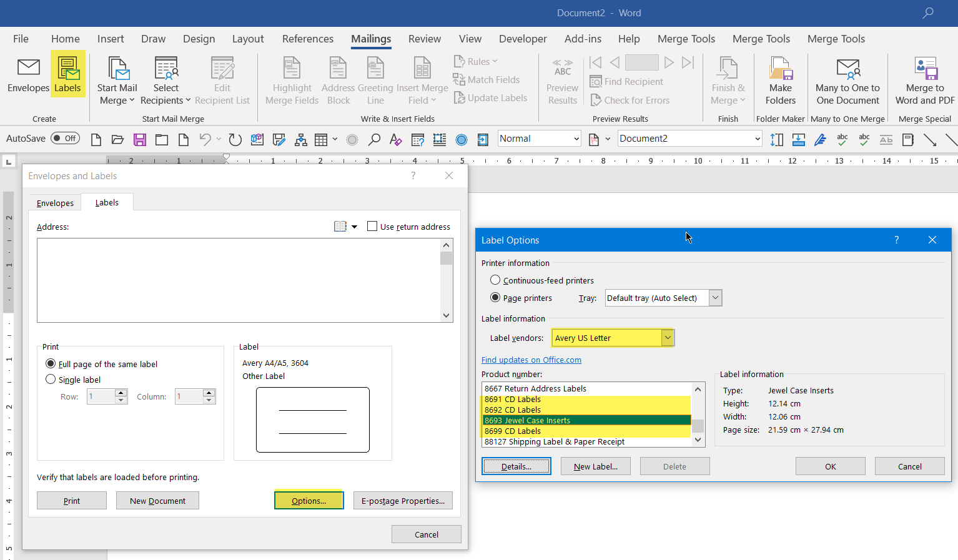958x560 pixels.
Task: Open the Review ribbon tab
Action: [425, 39]
